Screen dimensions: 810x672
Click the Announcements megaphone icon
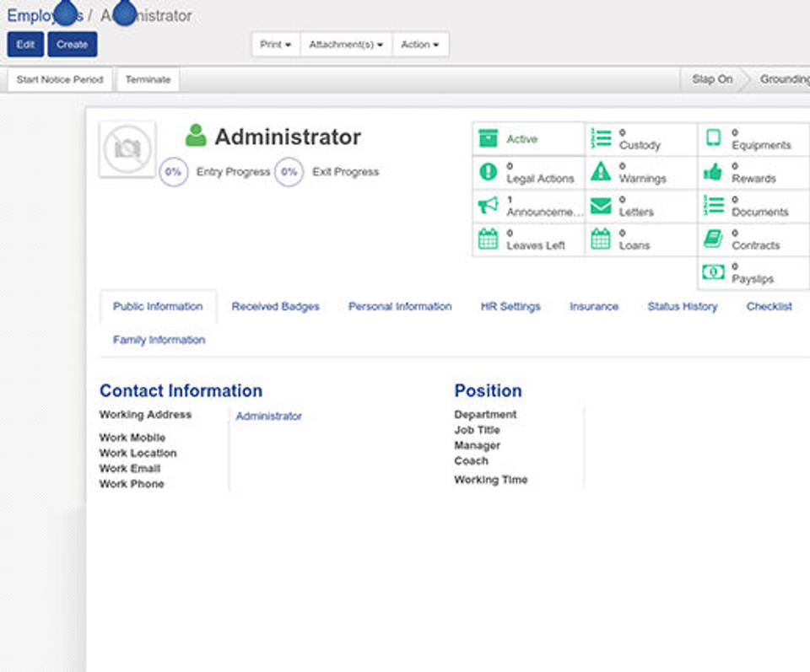[489, 206]
